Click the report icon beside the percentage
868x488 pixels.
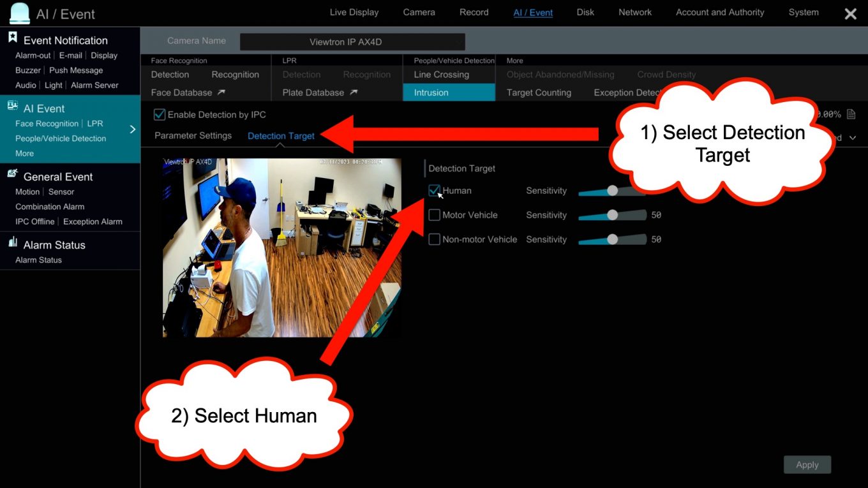851,115
